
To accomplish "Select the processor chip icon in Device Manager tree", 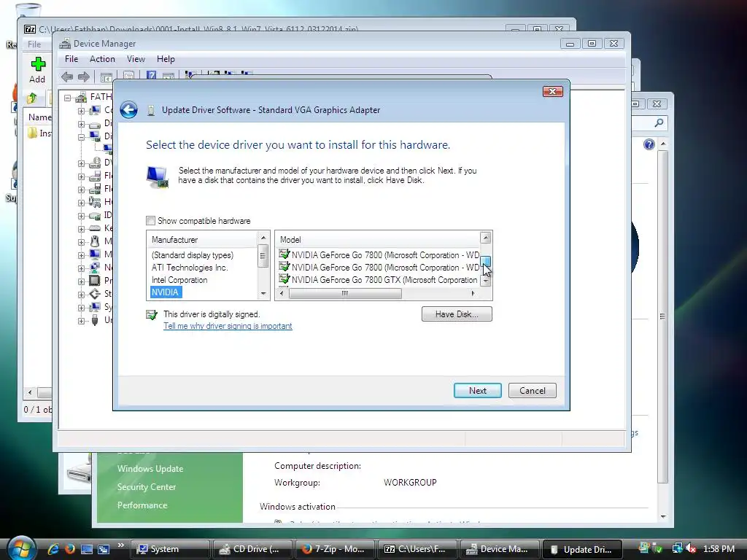I will [x=95, y=281].
